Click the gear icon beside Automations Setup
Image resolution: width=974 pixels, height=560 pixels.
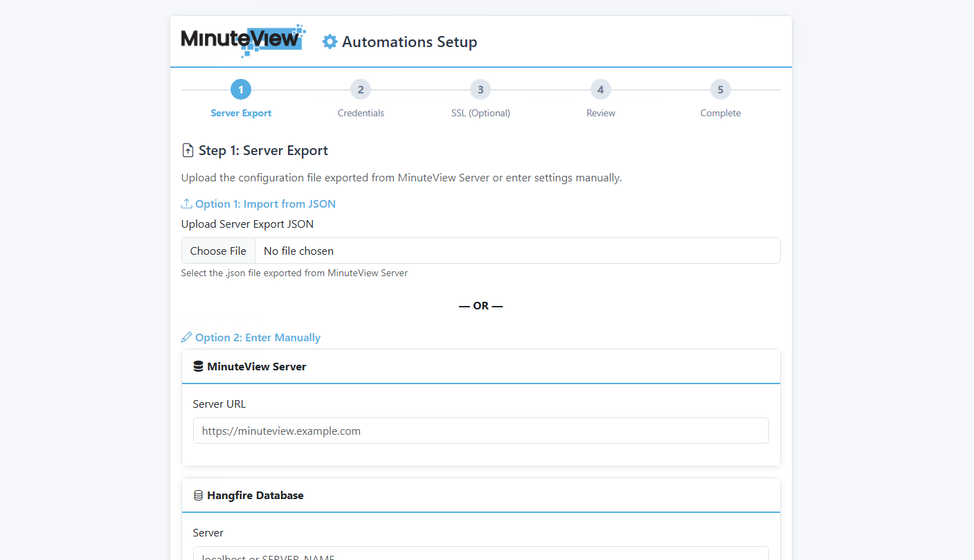330,42
